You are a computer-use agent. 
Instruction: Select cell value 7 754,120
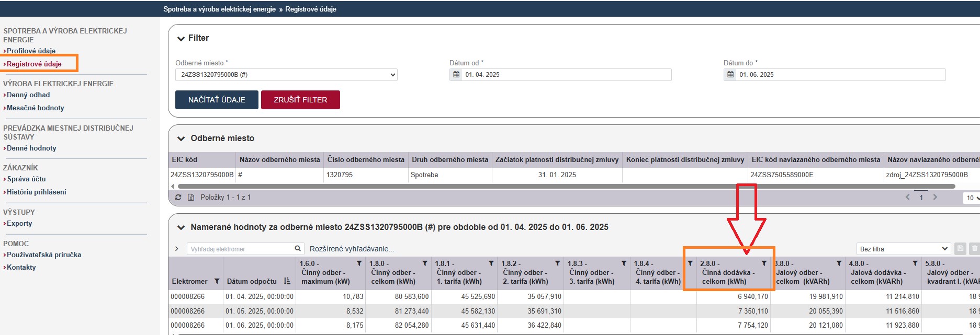733,325
